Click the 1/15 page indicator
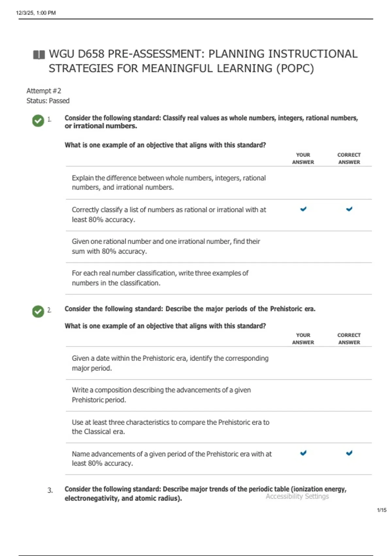Image resolution: width=392 pixels, height=556 pixels. pos(381,510)
